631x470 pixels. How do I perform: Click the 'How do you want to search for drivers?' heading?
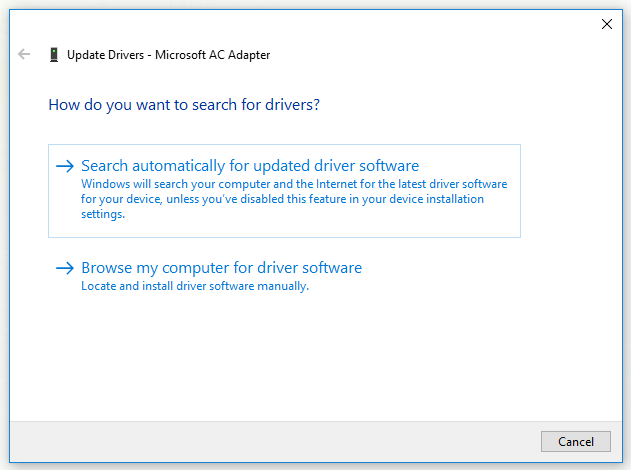pos(191,104)
